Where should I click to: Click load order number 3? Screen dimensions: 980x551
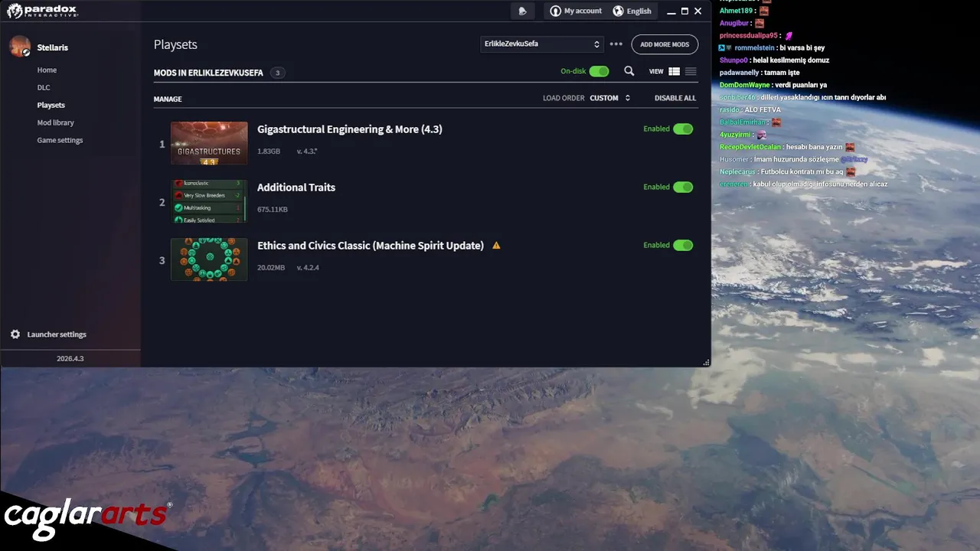pyautogui.click(x=162, y=260)
